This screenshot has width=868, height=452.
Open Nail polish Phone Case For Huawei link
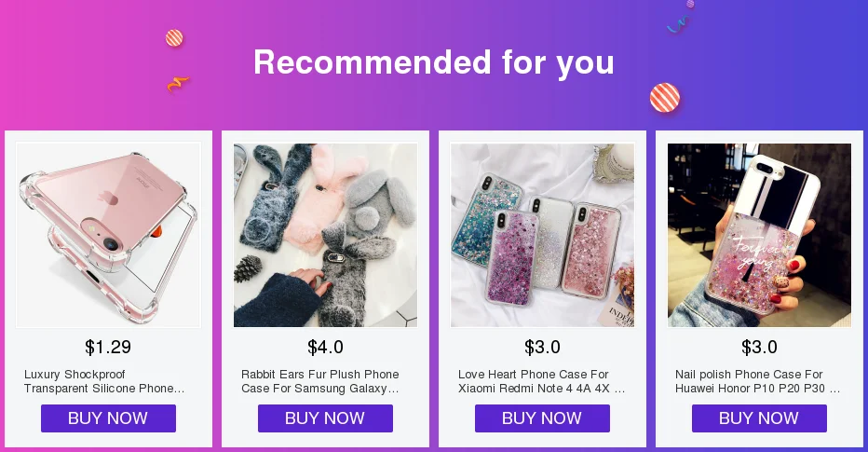(x=757, y=381)
